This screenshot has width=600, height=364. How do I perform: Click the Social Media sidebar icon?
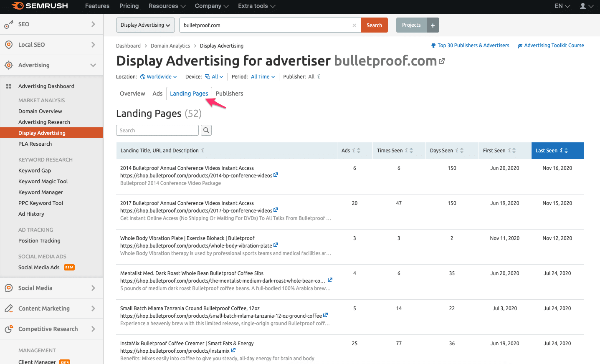point(9,288)
